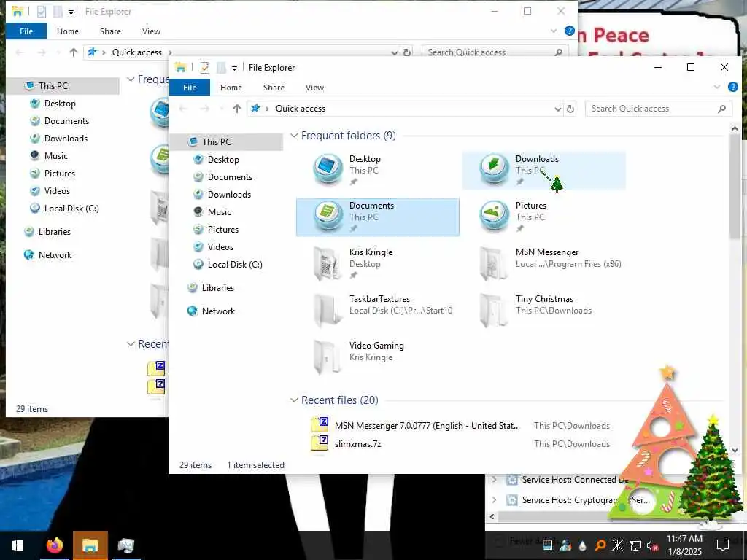Click Properties icon in front window's quick access toolbar

pos(205,68)
